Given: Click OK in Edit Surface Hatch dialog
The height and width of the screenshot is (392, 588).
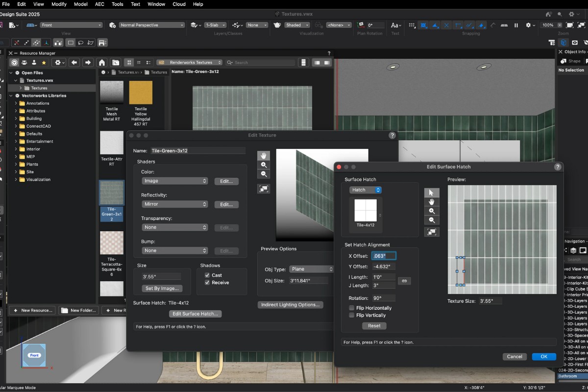Looking at the screenshot, I should coord(544,357).
